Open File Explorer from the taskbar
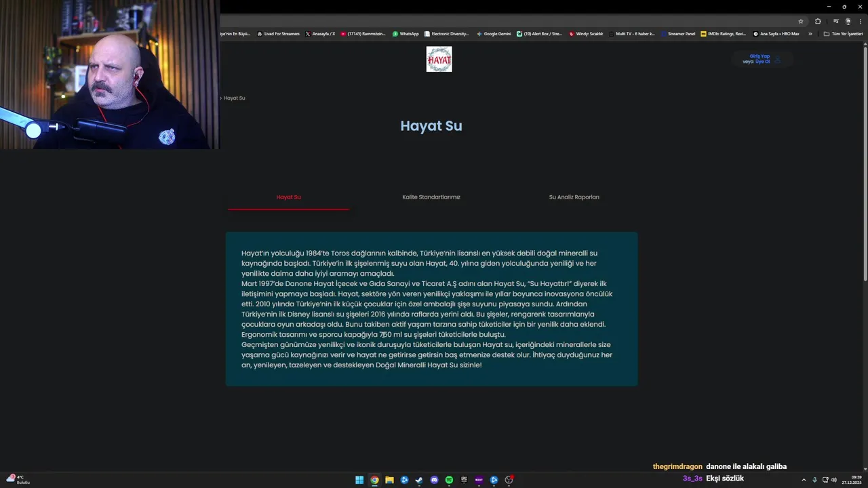The width and height of the screenshot is (868, 488). click(389, 480)
